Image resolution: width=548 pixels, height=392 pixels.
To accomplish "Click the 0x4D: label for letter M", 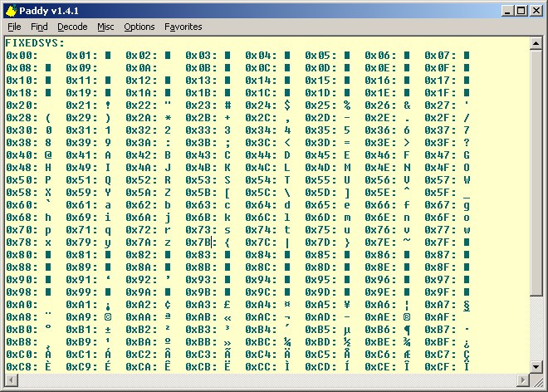I will click(x=320, y=168).
